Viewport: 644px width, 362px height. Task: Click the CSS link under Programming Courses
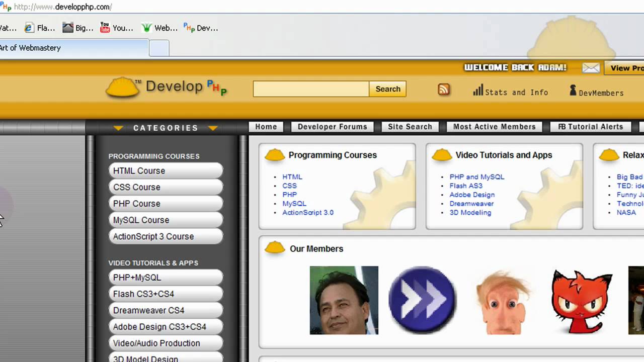point(289,186)
